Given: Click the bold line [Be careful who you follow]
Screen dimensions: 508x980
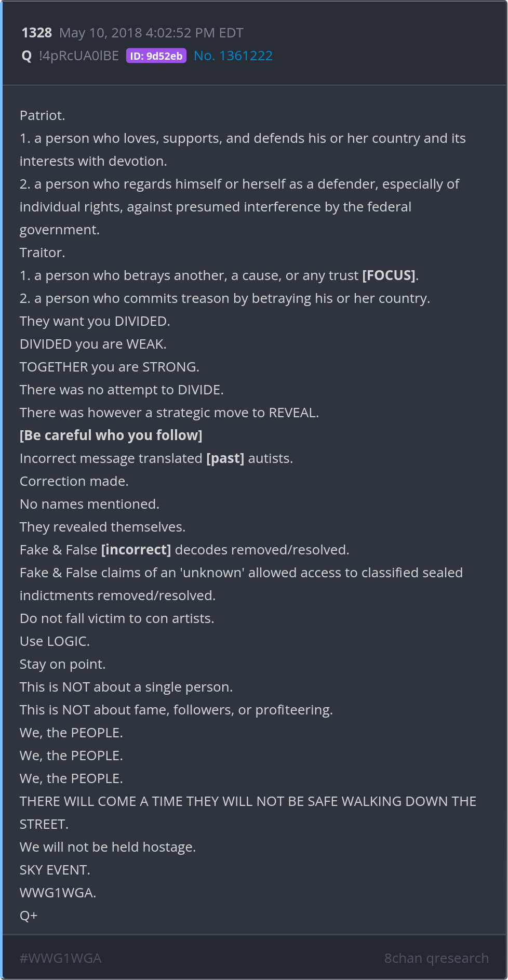Looking at the screenshot, I should tap(111, 435).
